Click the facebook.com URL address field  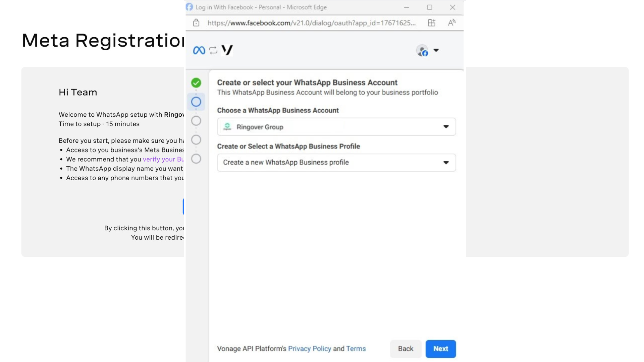pyautogui.click(x=311, y=23)
